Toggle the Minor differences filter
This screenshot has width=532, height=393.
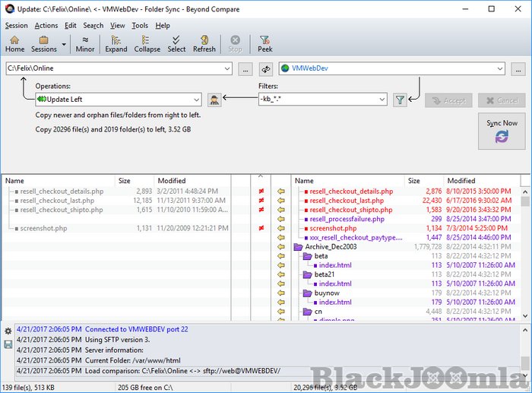85,43
